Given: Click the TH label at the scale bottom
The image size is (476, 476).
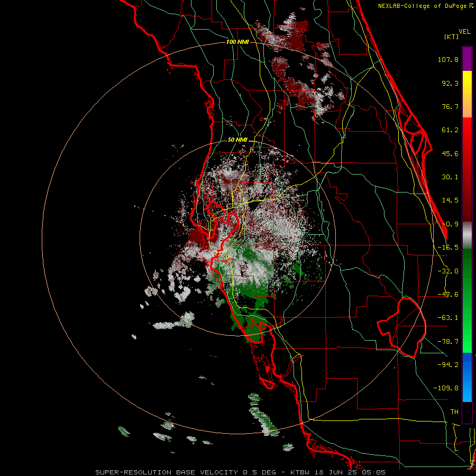Looking at the screenshot, I should pyautogui.click(x=454, y=411).
